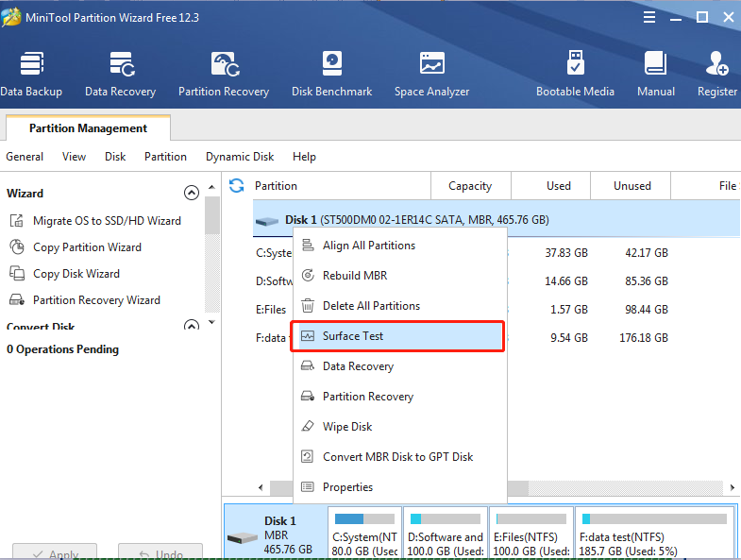Select the F:data test(NTFS) block

point(655,533)
